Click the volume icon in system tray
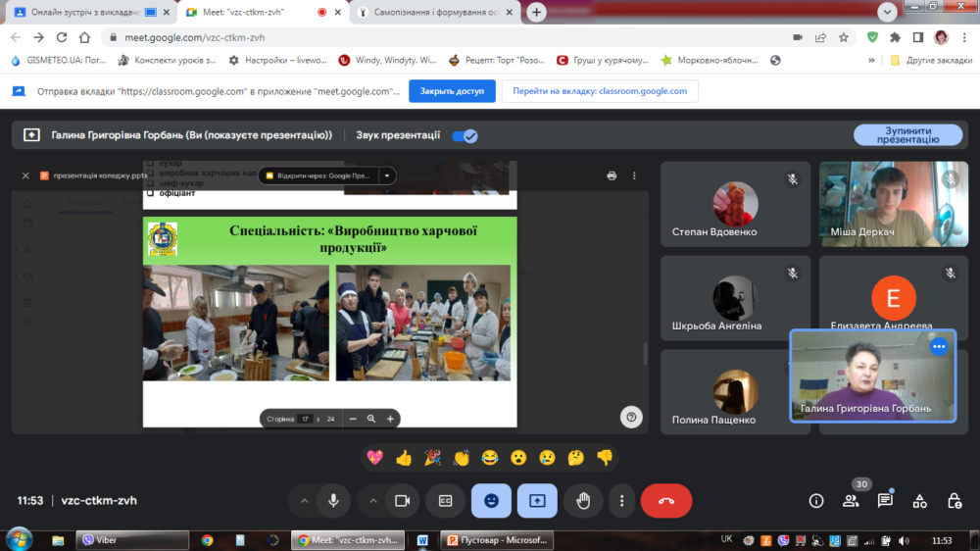This screenshot has width=980, height=551. pos(904,541)
